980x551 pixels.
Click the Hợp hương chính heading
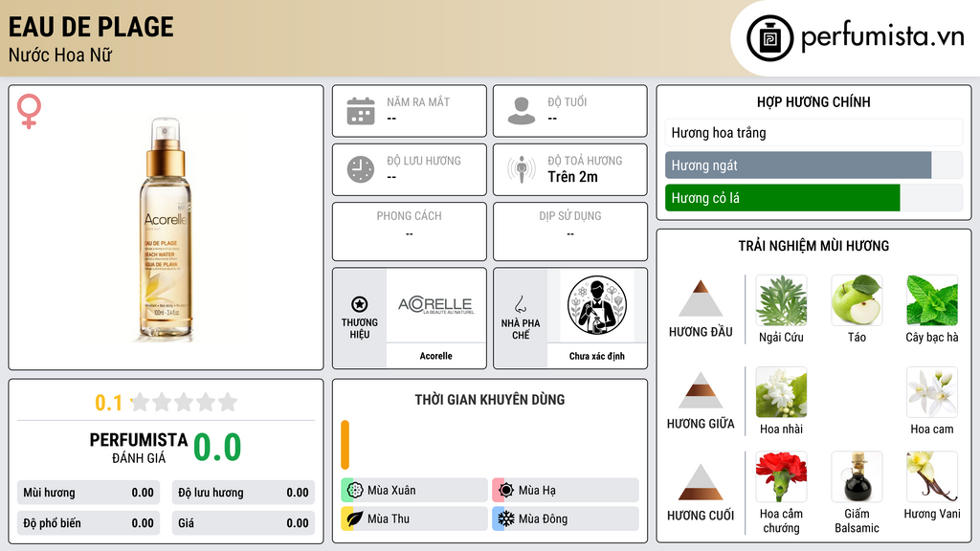[813, 101]
